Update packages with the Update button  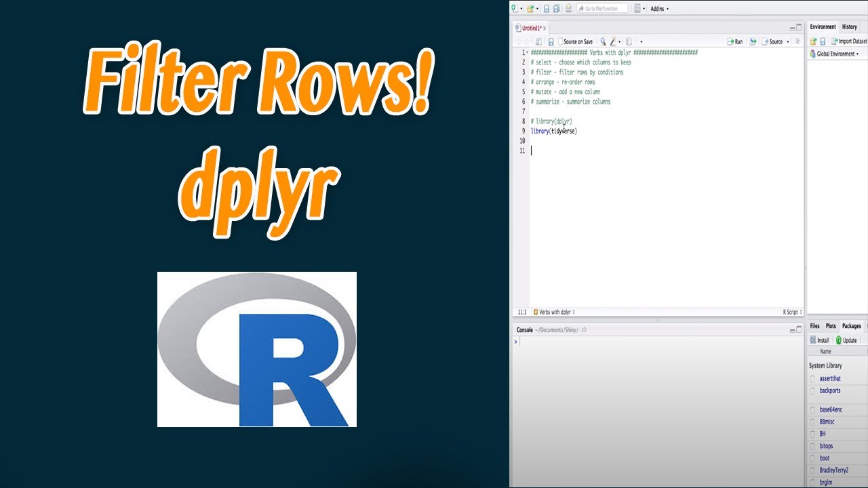click(846, 340)
